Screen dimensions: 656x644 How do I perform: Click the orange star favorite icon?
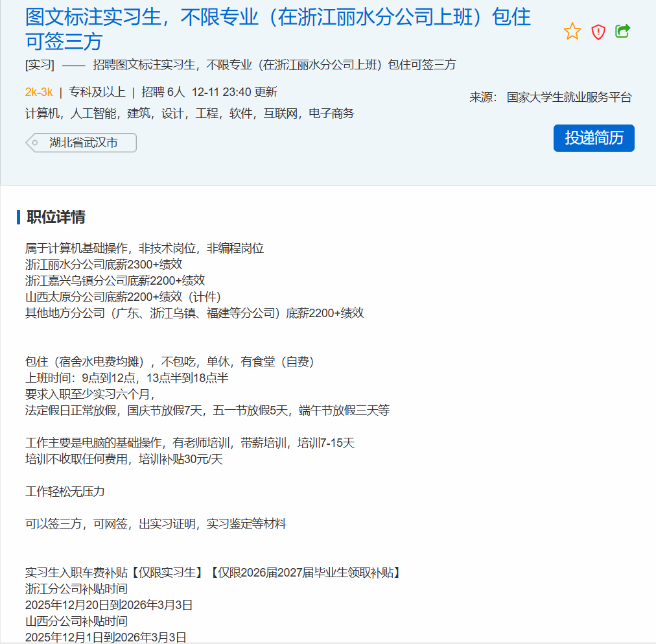click(x=572, y=31)
